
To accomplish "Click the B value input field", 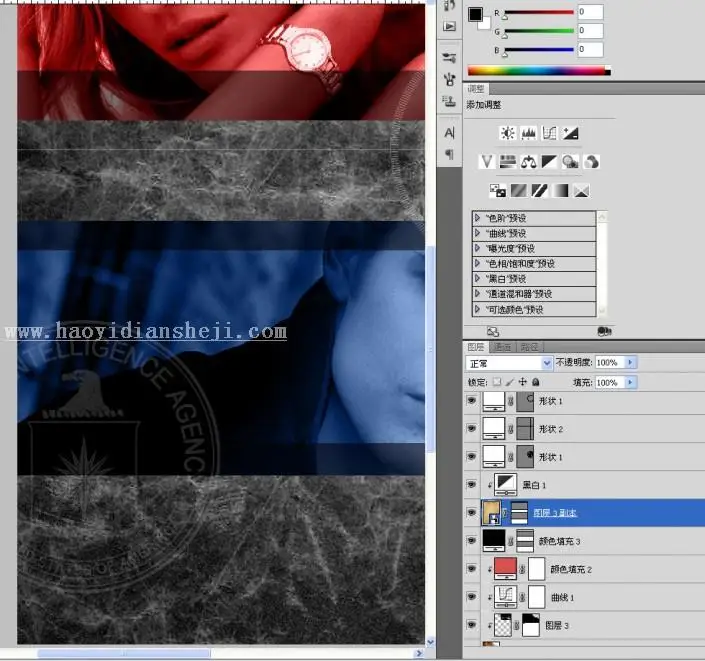I will click(590, 49).
